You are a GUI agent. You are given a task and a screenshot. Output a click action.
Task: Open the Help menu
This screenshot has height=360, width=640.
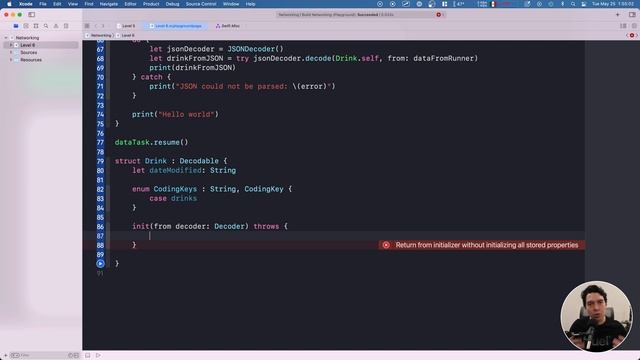coord(250,4)
